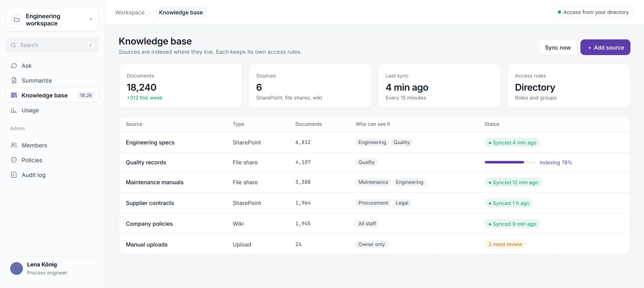Viewport: 644px width, 288px height.
Task: Click Lena König's avatar
Action: coord(16,269)
